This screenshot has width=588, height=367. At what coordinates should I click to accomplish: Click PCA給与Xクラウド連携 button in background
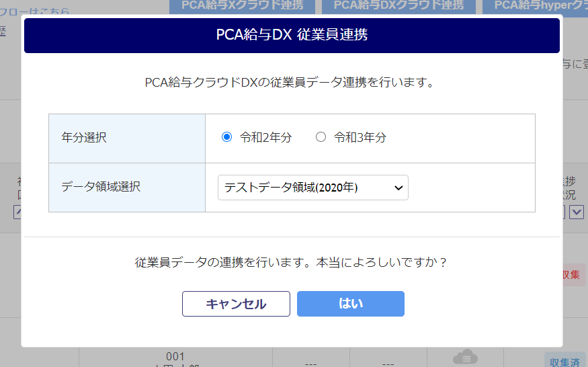(x=242, y=6)
